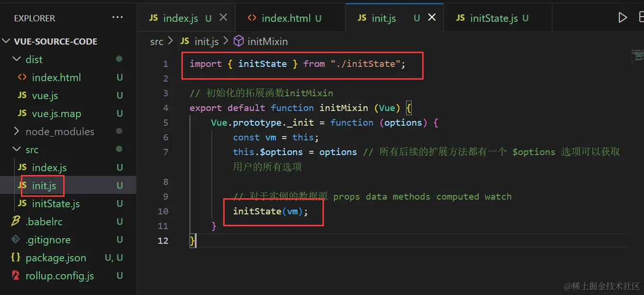
Task: Click "this.$options = options" code
Action: point(295,152)
